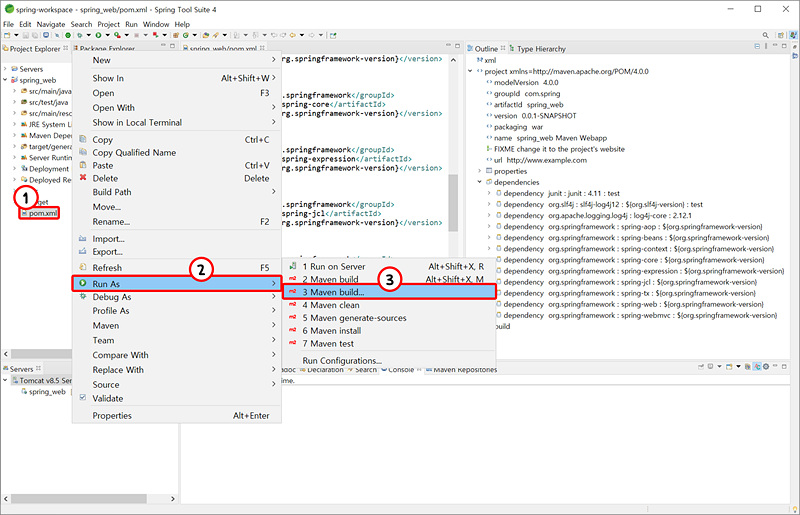Click the red Terminate icon in the toolbar

tap(136, 35)
